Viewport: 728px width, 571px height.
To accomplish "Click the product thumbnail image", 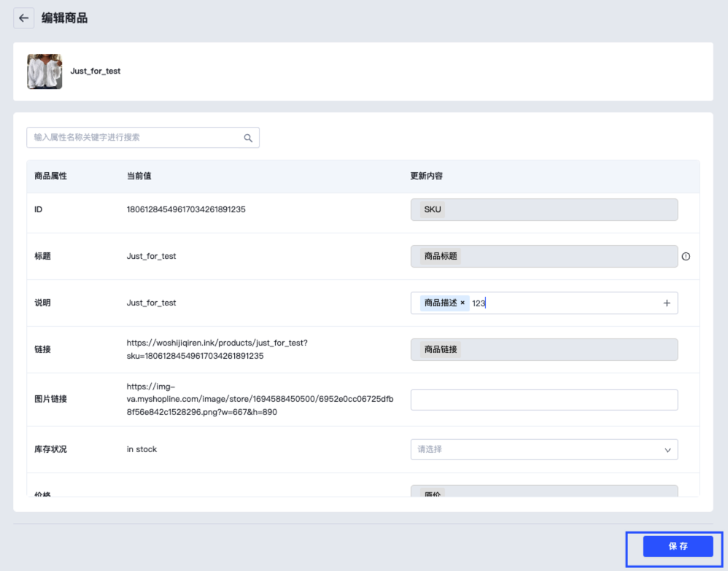I will 44,71.
